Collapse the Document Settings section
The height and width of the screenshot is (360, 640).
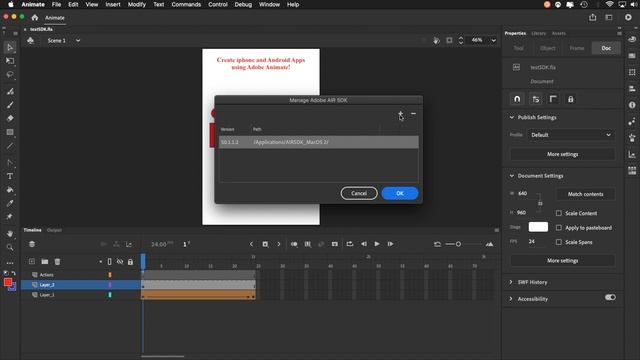512,176
